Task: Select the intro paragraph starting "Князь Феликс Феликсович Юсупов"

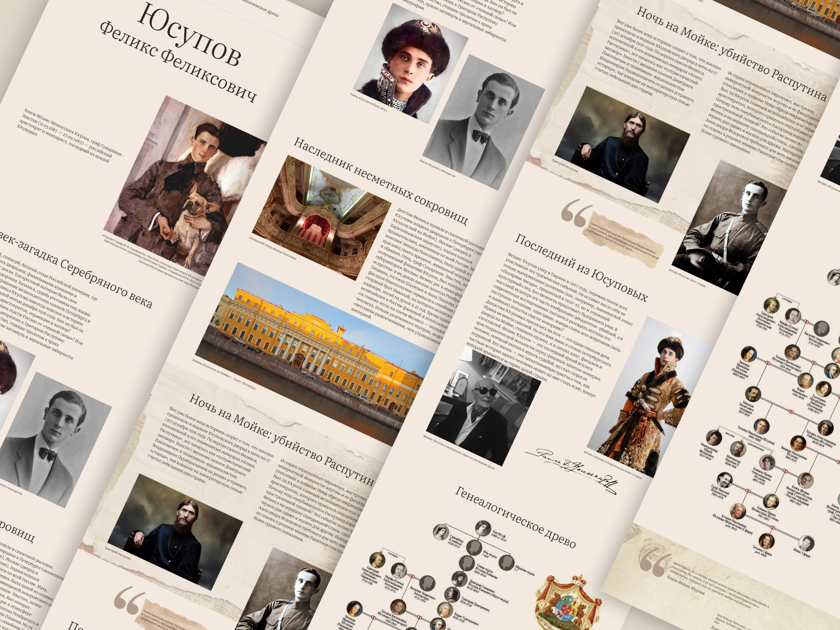Action: click(x=70, y=136)
